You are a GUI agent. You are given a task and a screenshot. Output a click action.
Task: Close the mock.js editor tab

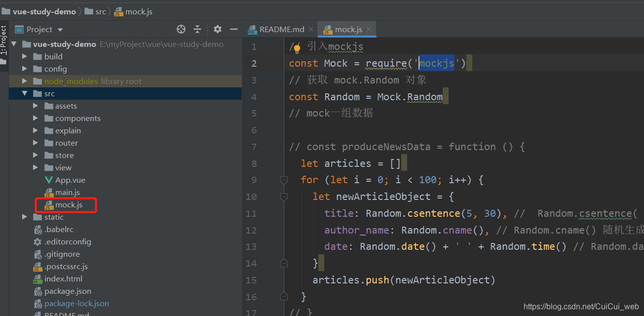(369, 30)
